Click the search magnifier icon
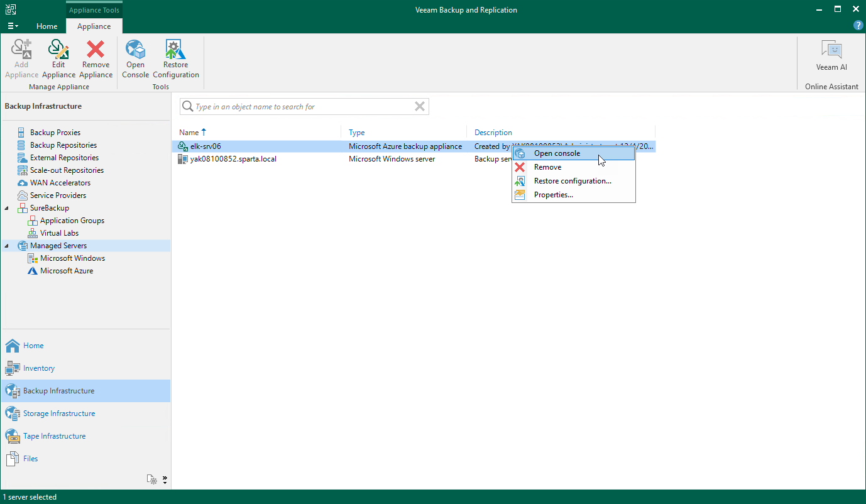This screenshot has height=504, width=866. tap(187, 106)
